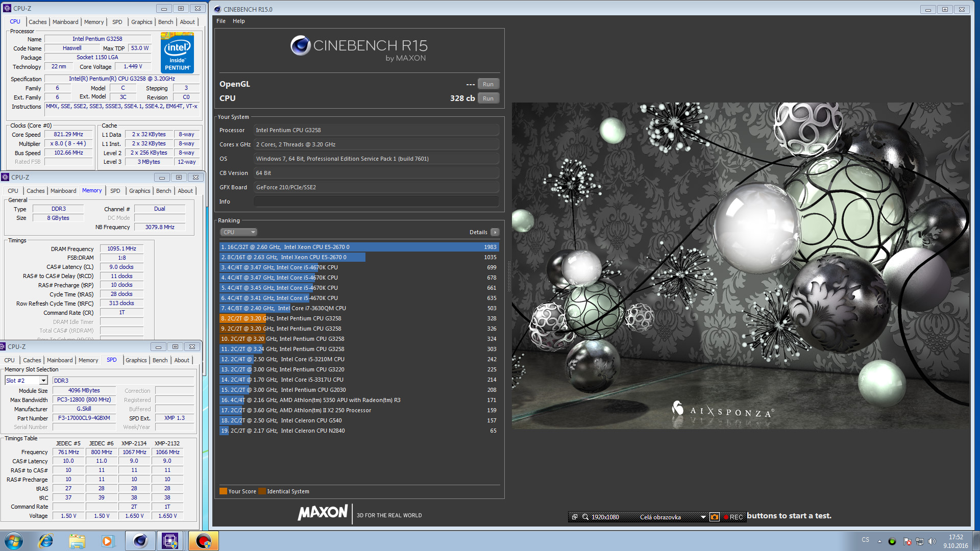The image size is (980, 551).
Task: Select ranking entry 16 AMD Athlon 5350 APU
Action: coord(359,400)
